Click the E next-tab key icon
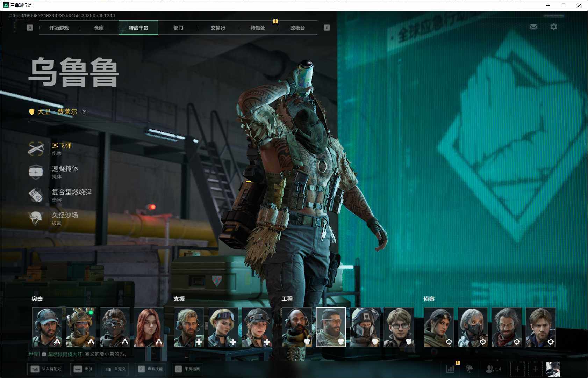This screenshot has height=378, width=588. [x=327, y=28]
